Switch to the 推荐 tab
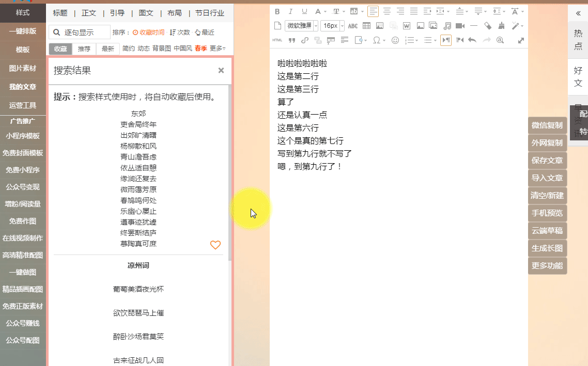Screen dimensions: 588x366 tap(84, 49)
